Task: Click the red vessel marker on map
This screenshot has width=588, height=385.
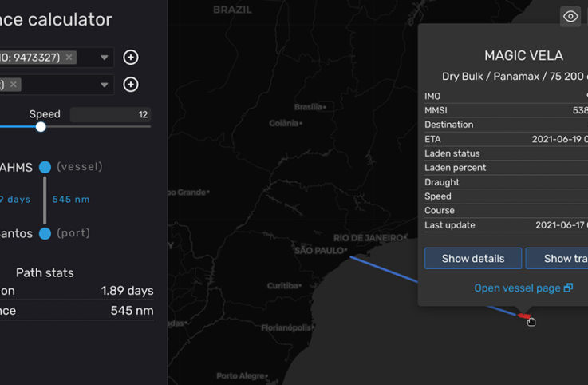Action: [x=525, y=316]
